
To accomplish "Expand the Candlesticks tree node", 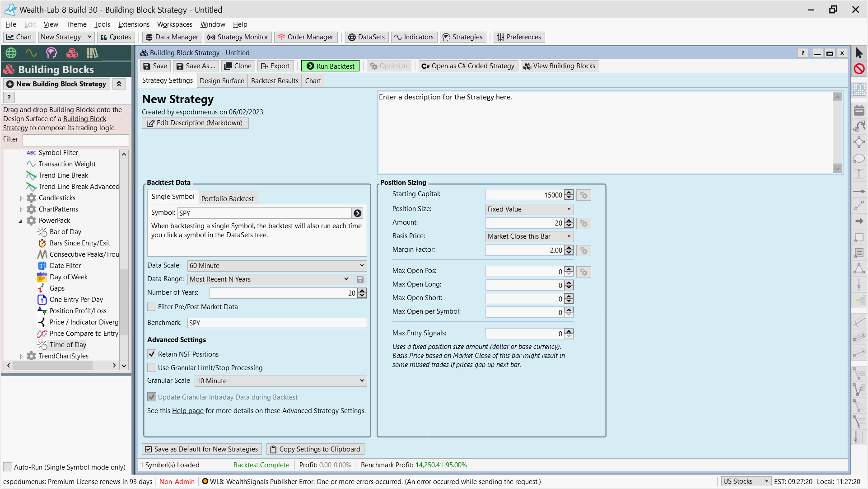I will (x=21, y=198).
